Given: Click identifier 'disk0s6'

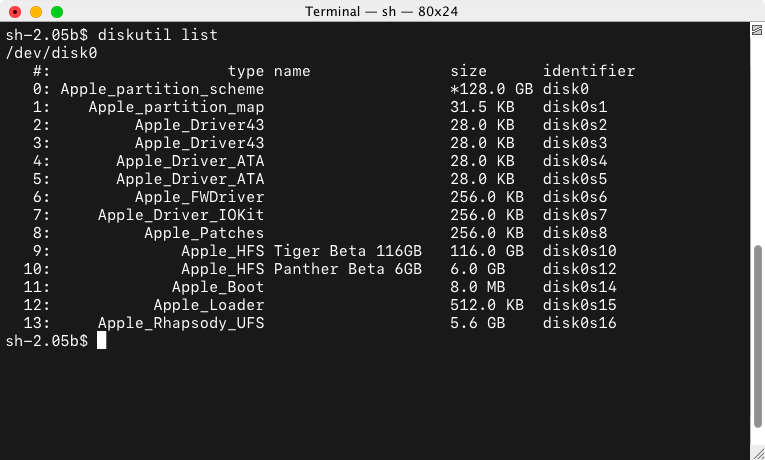Looking at the screenshot, I should 575,197.
